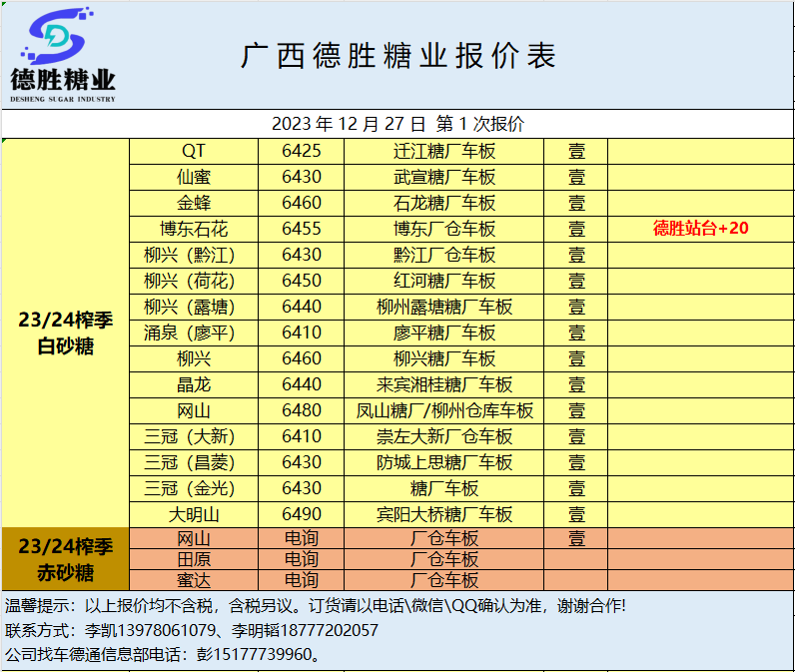Click the 宾阳大桥糖厂车板 cell
Viewport: 795px width, 672px height.
443,515
